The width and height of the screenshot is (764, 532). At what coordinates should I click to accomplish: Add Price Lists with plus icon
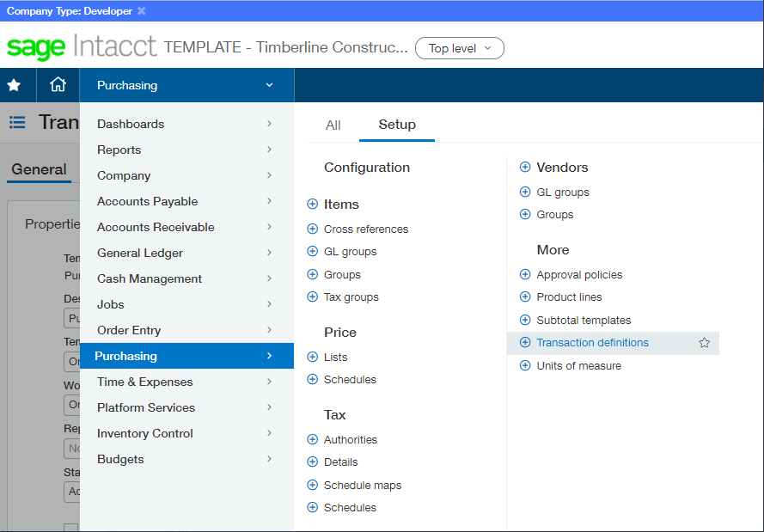pos(312,358)
